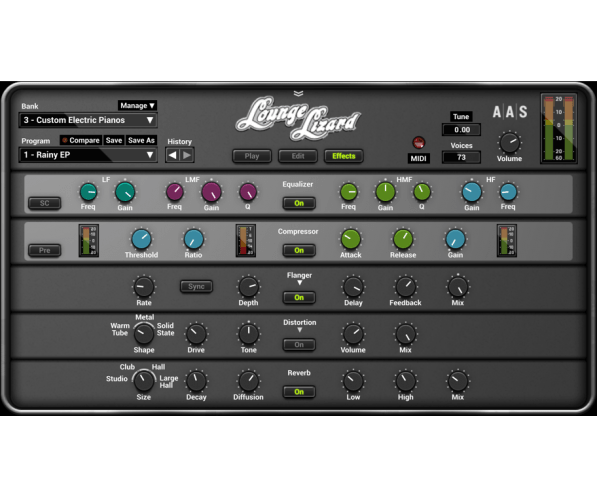Switch to the Play view
Screen dimensions: 597x497
pyautogui.click(x=252, y=156)
